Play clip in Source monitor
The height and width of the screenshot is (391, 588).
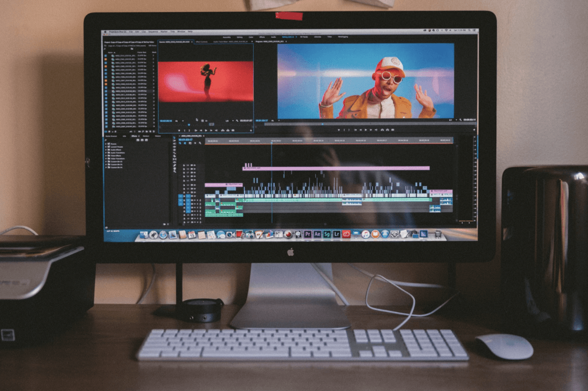coord(206,130)
